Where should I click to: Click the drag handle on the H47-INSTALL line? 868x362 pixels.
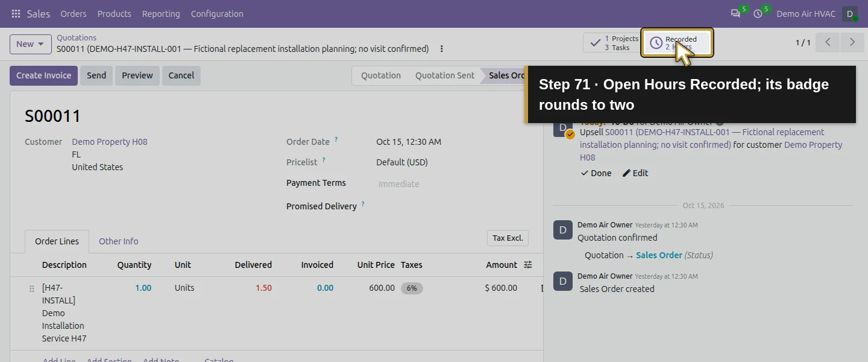tap(32, 289)
